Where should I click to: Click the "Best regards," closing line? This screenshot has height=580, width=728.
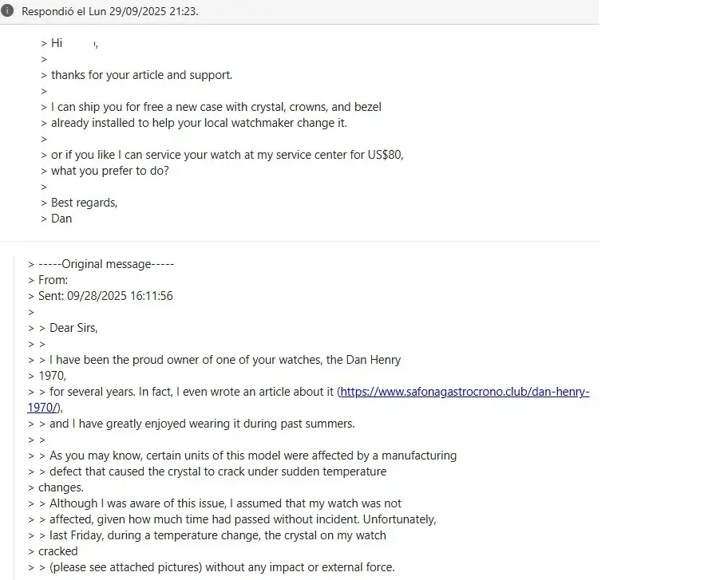(84, 203)
